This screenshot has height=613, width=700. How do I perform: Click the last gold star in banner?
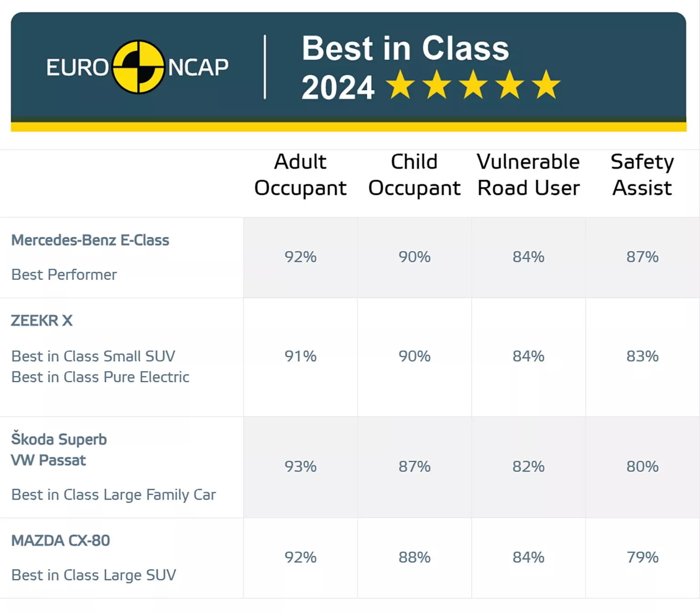(x=546, y=84)
